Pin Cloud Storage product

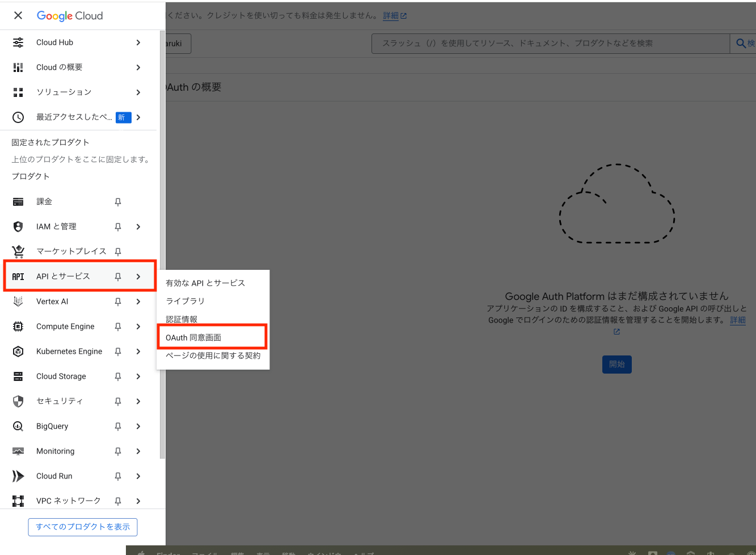pyautogui.click(x=118, y=376)
